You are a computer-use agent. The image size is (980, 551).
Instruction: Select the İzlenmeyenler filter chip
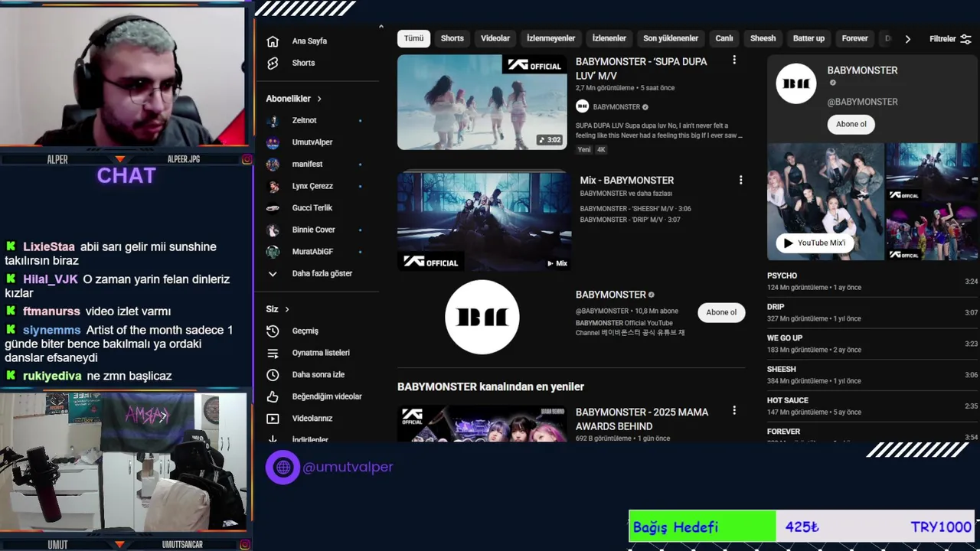point(550,38)
